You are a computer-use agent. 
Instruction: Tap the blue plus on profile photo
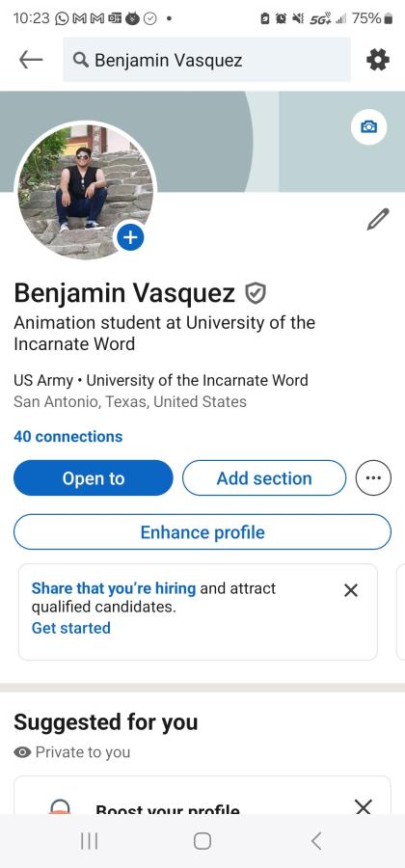(130, 237)
